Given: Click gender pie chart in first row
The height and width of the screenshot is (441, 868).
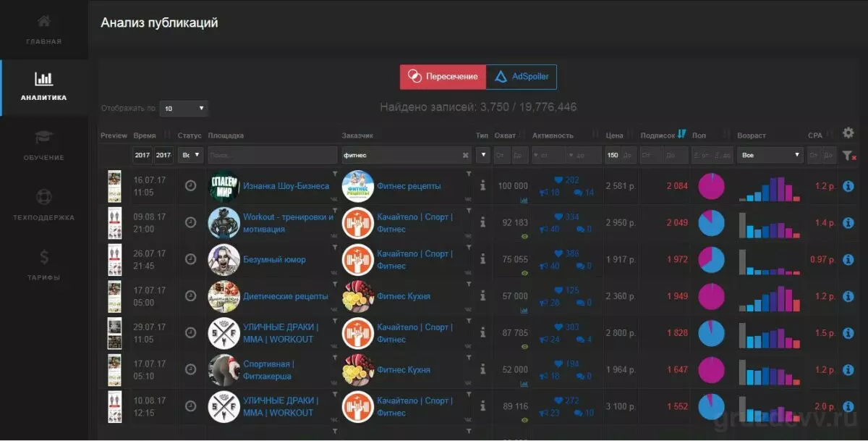Looking at the screenshot, I should pyautogui.click(x=711, y=186).
